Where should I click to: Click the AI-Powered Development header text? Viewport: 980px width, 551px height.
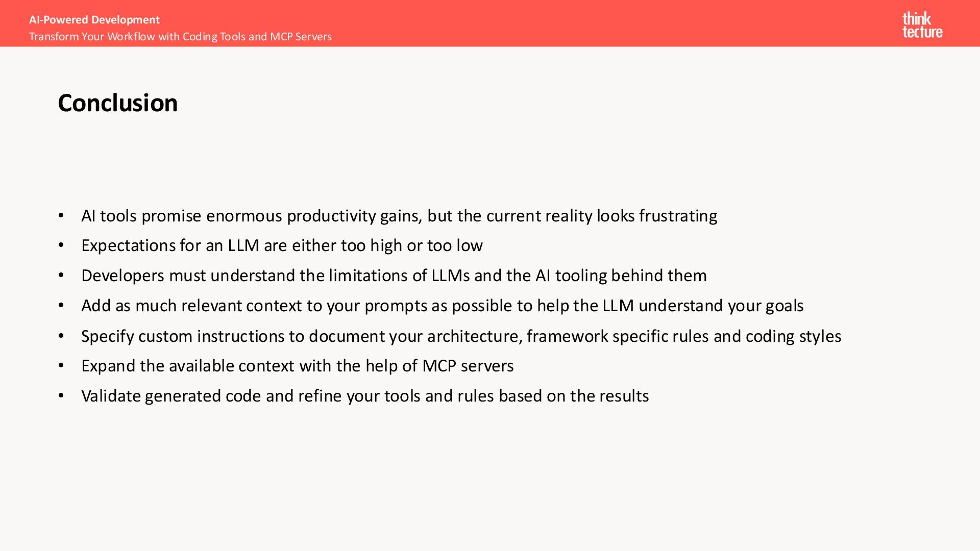(x=94, y=19)
